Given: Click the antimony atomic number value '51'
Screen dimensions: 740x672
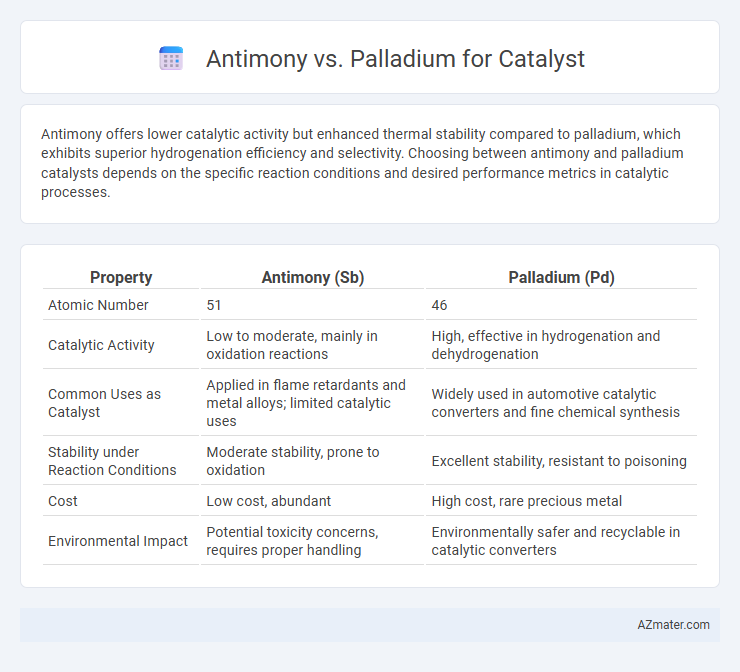Looking at the screenshot, I should 213,305.
